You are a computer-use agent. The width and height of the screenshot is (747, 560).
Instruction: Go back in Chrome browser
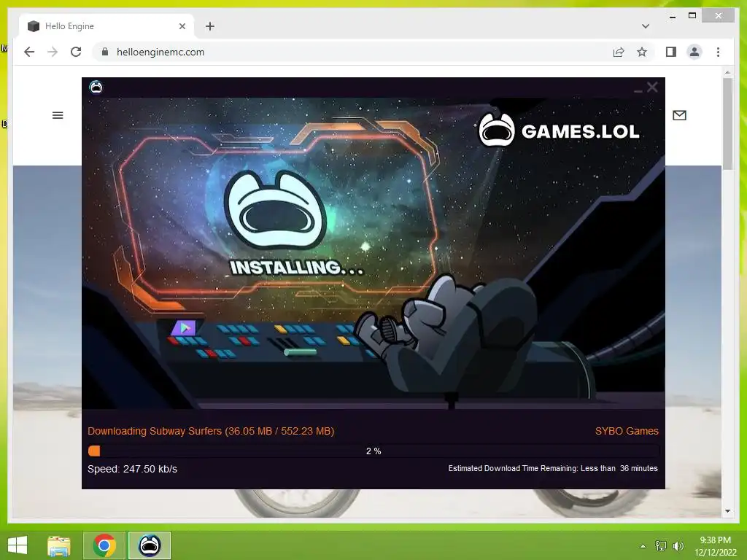coord(29,52)
